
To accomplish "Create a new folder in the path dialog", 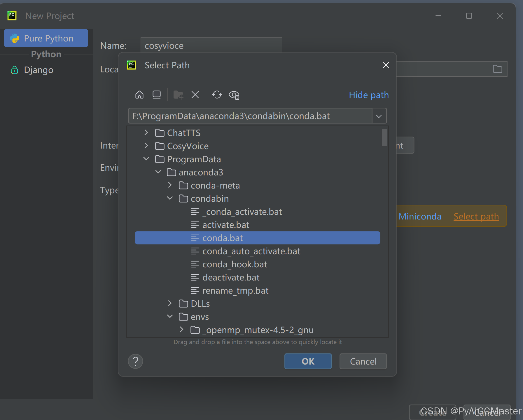I will coord(178,95).
